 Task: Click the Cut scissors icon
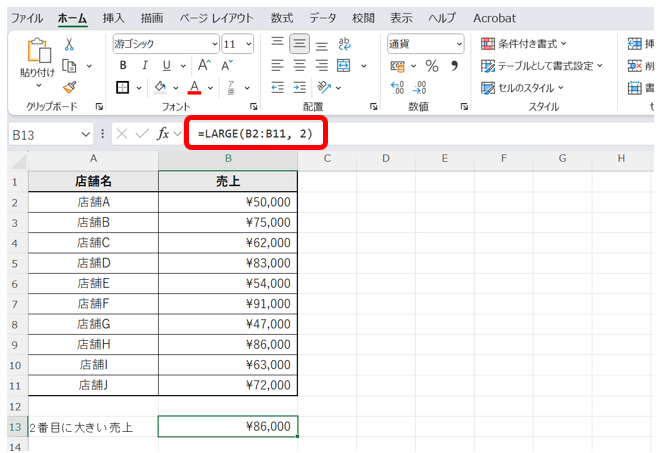click(69, 44)
